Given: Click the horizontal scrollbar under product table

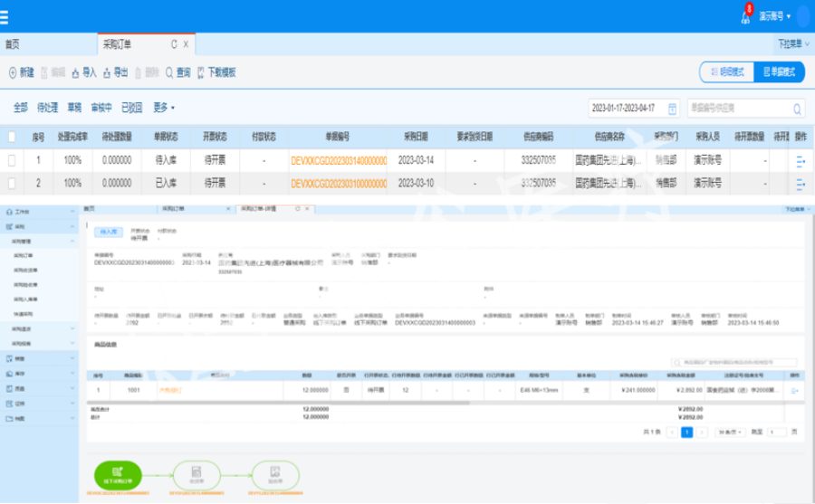Looking at the screenshot, I should [278, 403].
